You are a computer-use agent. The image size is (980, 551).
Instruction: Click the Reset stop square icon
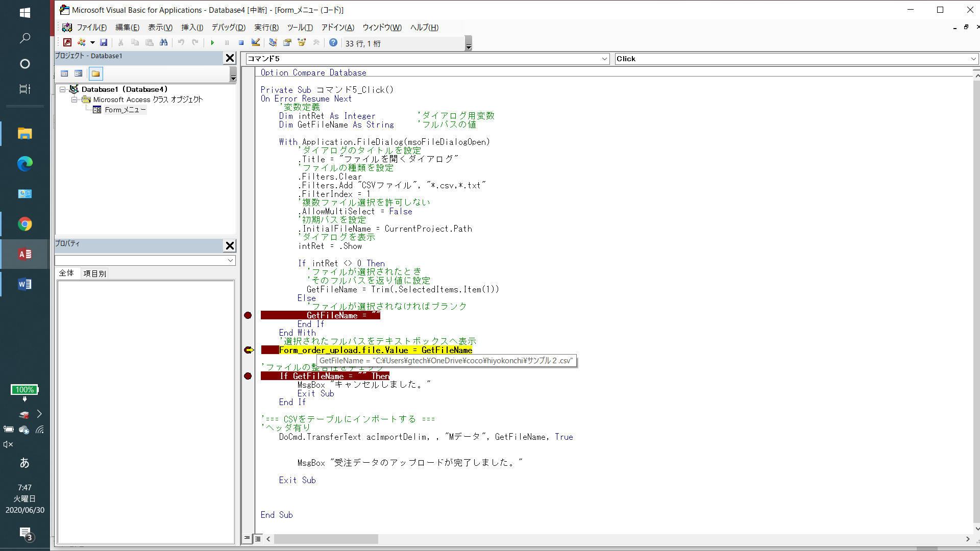tap(241, 43)
